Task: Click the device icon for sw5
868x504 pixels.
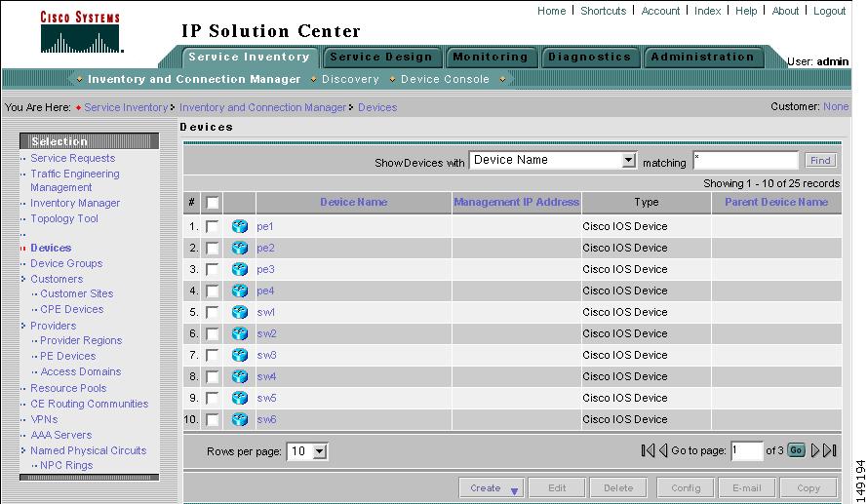Action: pyautogui.click(x=240, y=398)
